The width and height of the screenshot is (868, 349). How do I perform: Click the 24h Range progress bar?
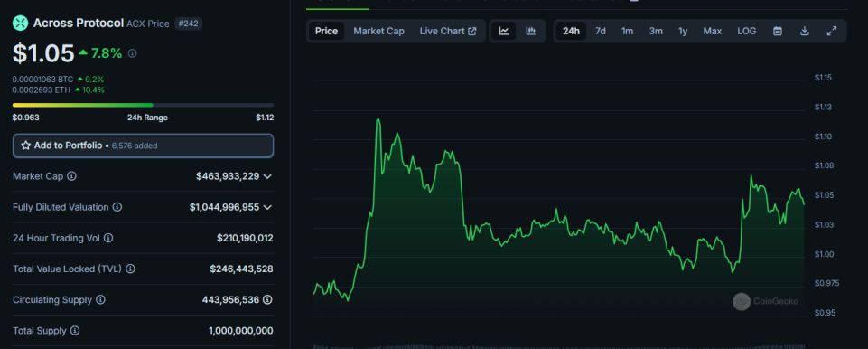[143, 105]
